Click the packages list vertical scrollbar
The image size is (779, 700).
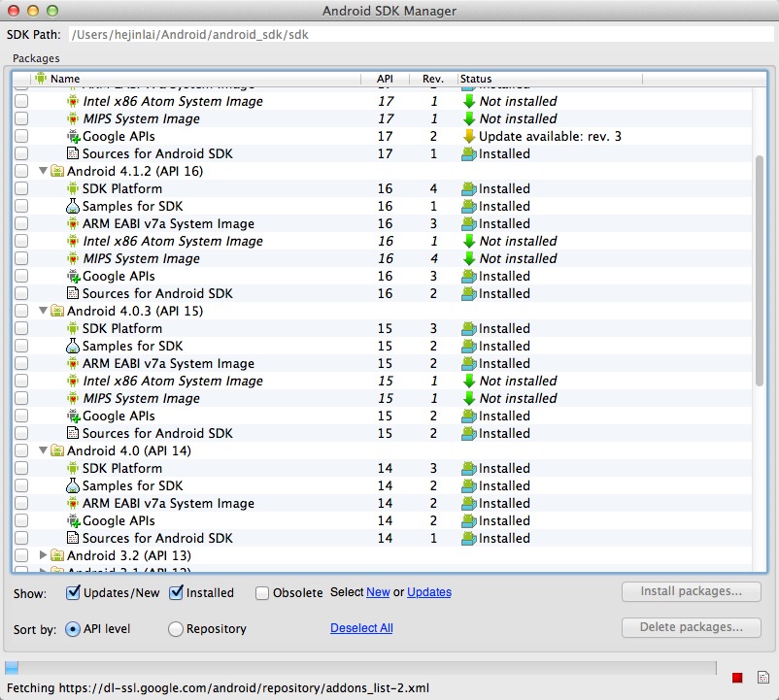click(760, 271)
